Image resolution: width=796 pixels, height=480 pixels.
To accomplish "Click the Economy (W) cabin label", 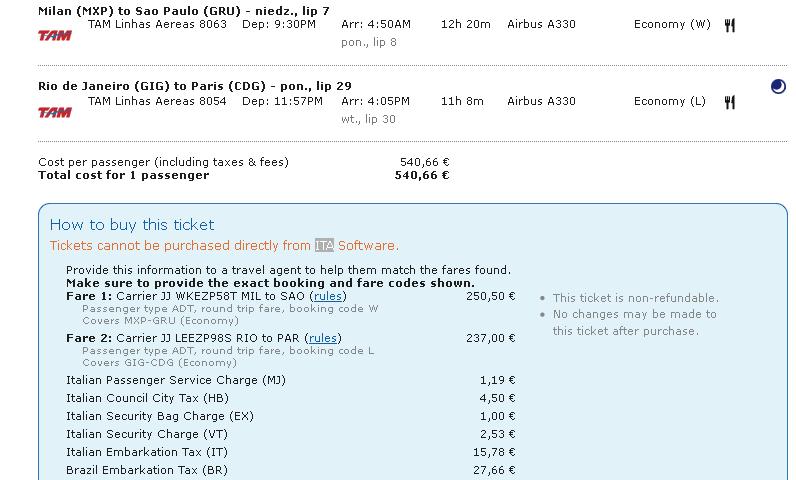I will tap(672, 24).
